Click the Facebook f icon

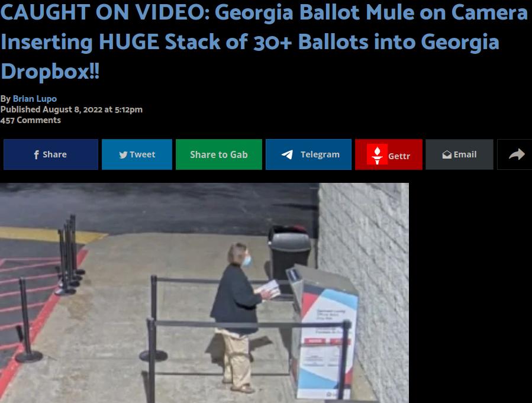pos(36,154)
